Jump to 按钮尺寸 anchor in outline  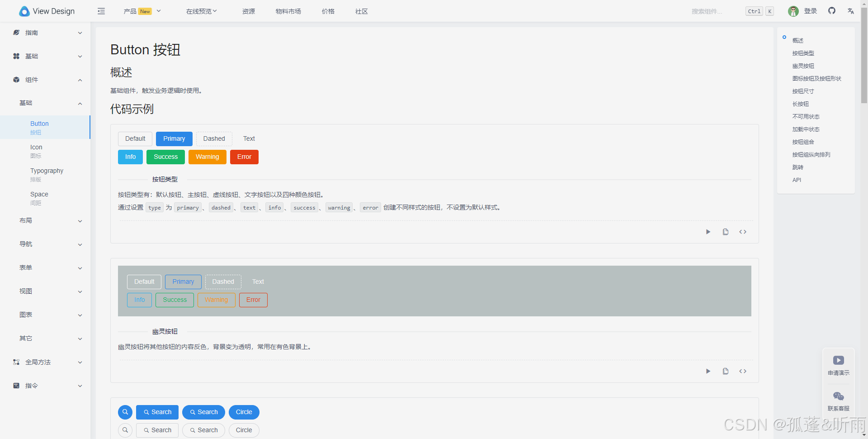803,91
